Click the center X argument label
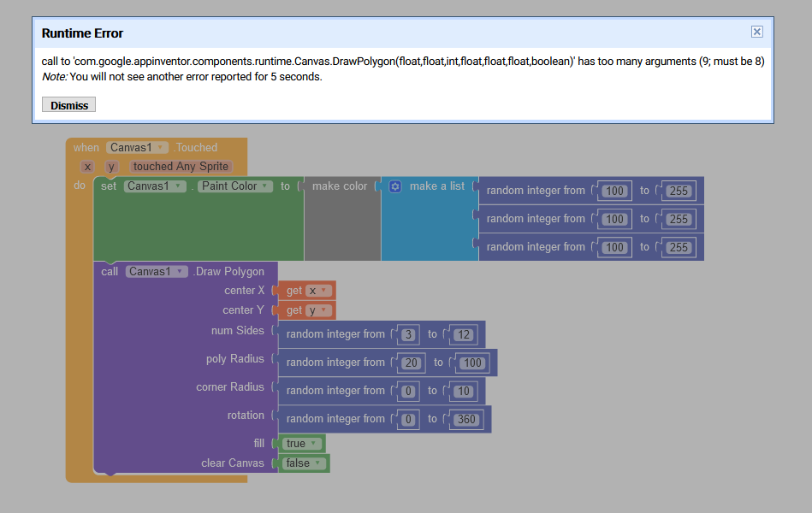This screenshot has height=513, width=812. point(245,291)
